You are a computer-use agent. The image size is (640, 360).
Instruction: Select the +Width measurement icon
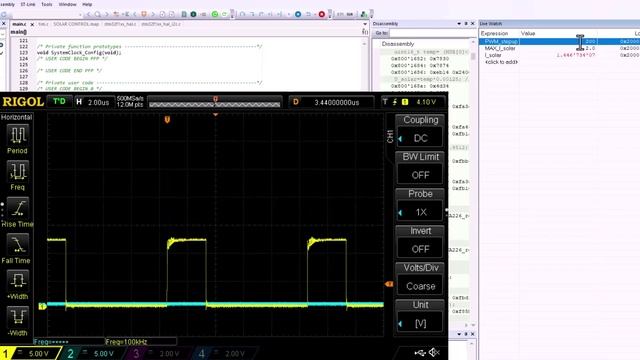coord(18,280)
